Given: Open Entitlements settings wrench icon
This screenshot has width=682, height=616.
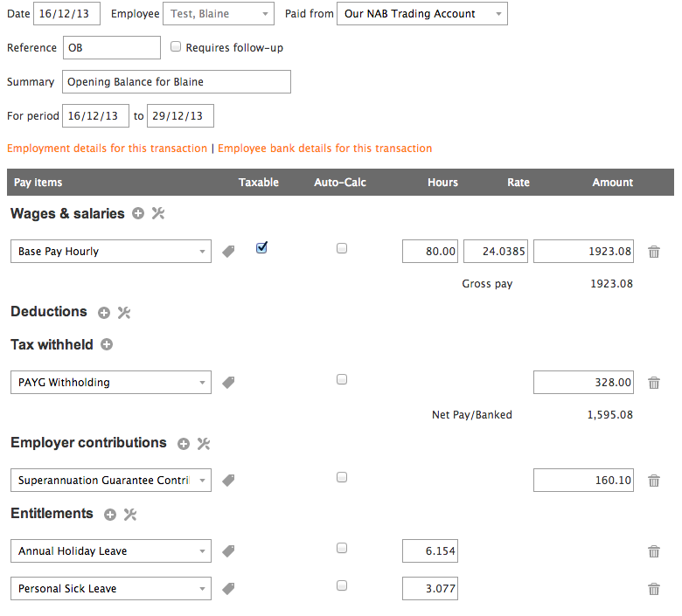Looking at the screenshot, I should (x=130, y=515).
